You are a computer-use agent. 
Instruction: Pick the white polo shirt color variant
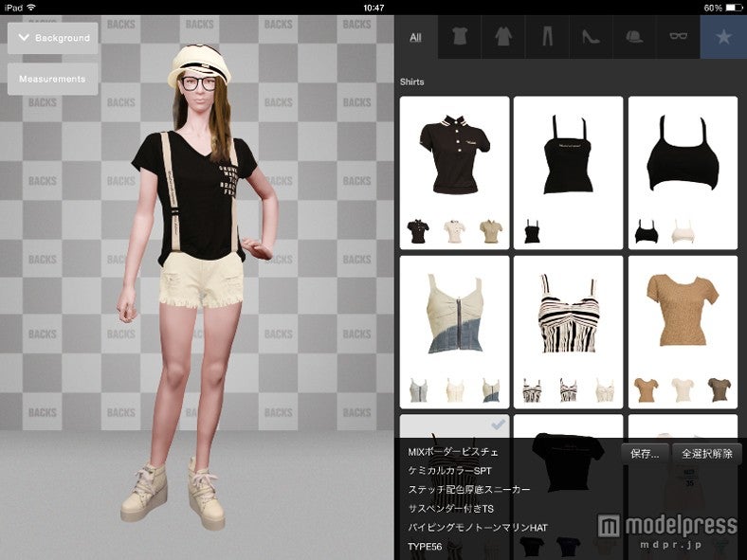(x=454, y=230)
